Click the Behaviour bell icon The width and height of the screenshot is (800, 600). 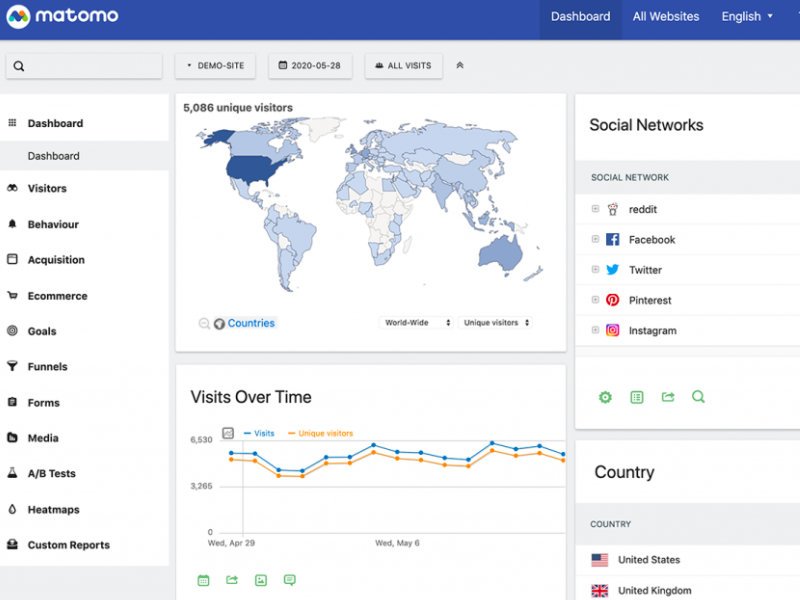click(x=12, y=224)
